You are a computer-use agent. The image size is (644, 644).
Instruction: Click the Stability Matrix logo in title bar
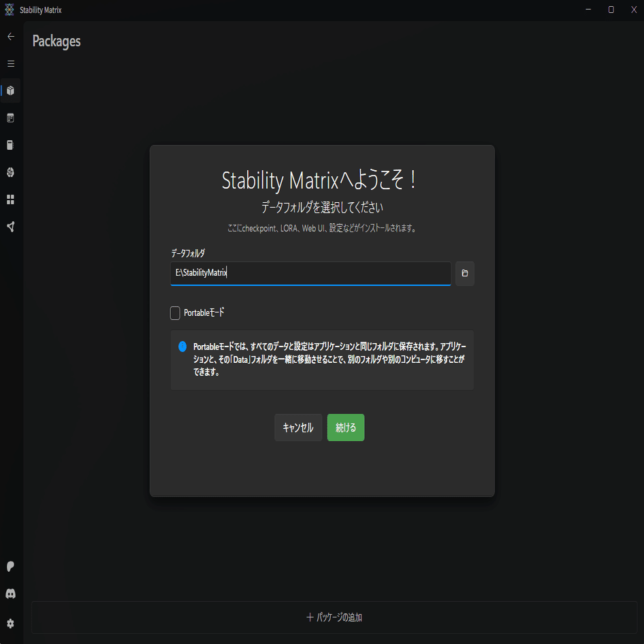pyautogui.click(x=10, y=10)
